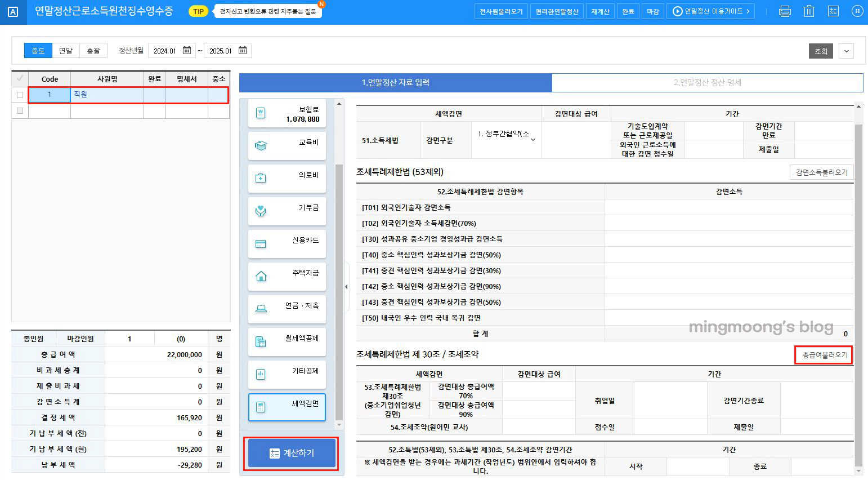Click the vertical scrollbar on the right panel
Image resolution: width=868 pixels, height=480 pixels.
(858, 225)
